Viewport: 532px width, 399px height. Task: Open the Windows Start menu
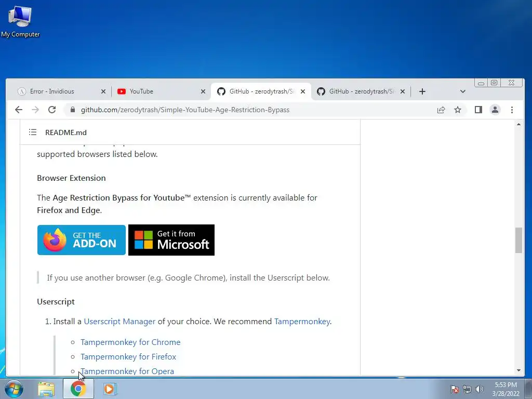14,389
